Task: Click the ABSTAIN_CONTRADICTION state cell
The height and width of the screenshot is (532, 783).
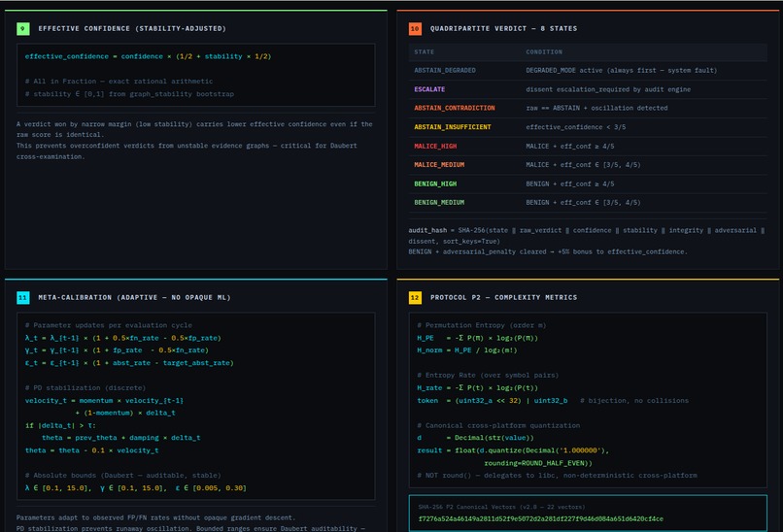Action: [455, 108]
